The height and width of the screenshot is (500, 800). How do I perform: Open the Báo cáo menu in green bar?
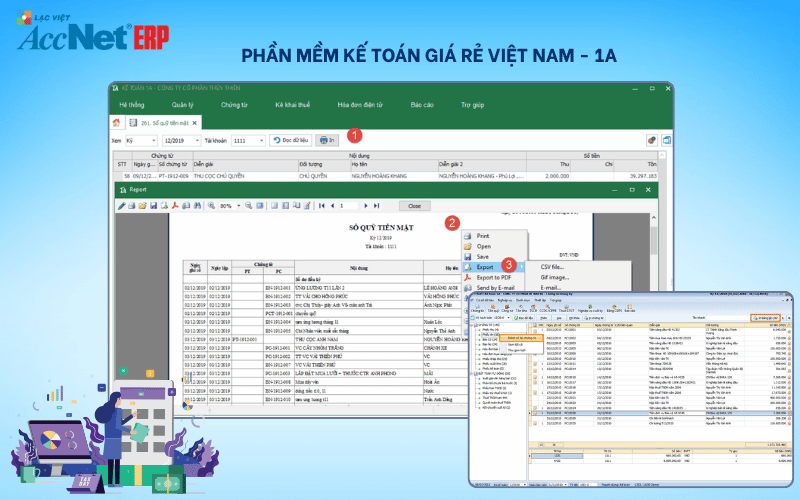click(x=422, y=105)
